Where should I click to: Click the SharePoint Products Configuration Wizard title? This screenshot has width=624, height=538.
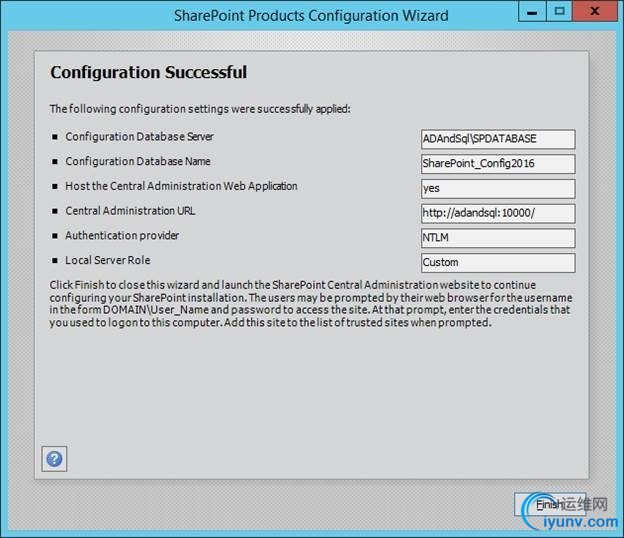point(311,16)
